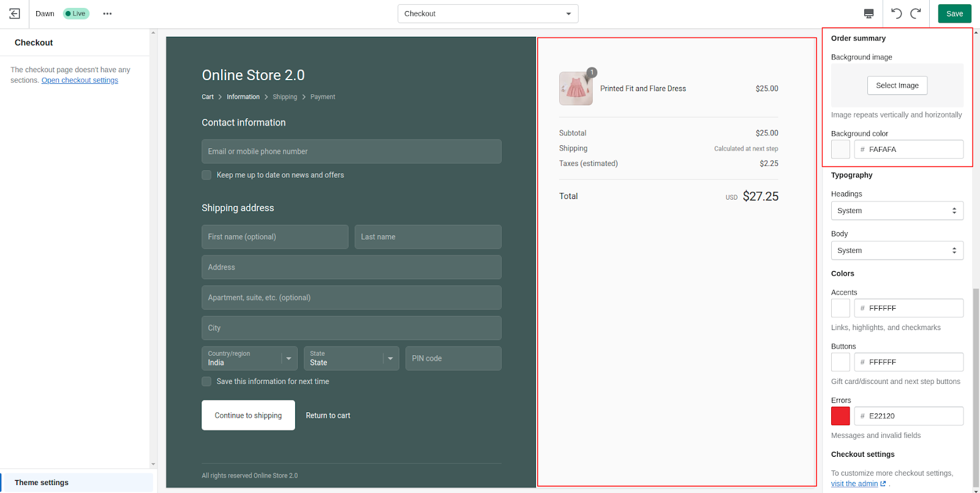This screenshot has height=493, width=980.
Task: Click the Live status badge
Action: click(76, 13)
